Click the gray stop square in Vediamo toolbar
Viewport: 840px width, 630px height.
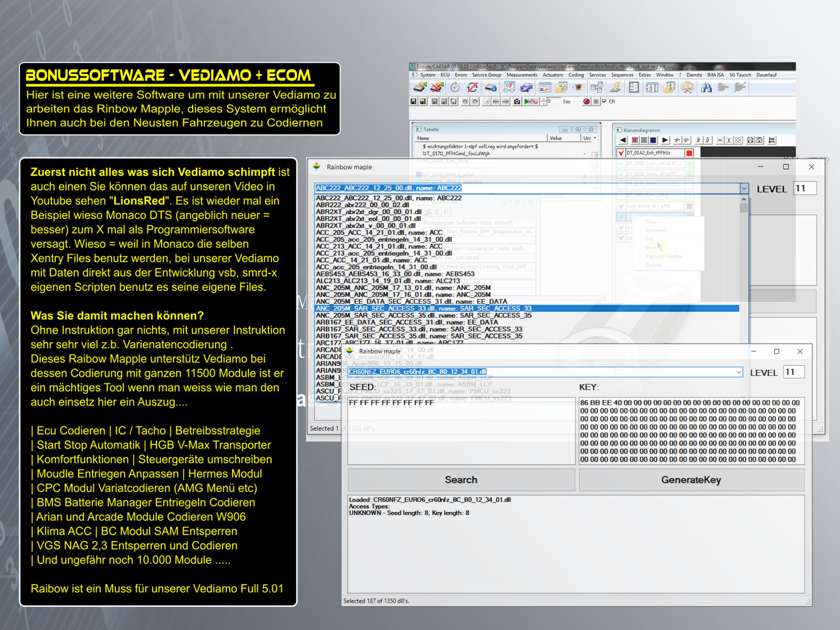pyautogui.click(x=596, y=101)
